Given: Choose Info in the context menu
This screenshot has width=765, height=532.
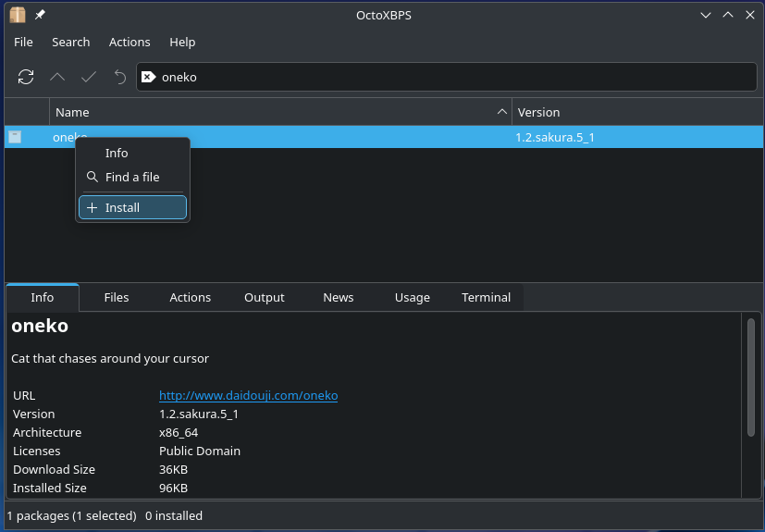Looking at the screenshot, I should [117, 153].
